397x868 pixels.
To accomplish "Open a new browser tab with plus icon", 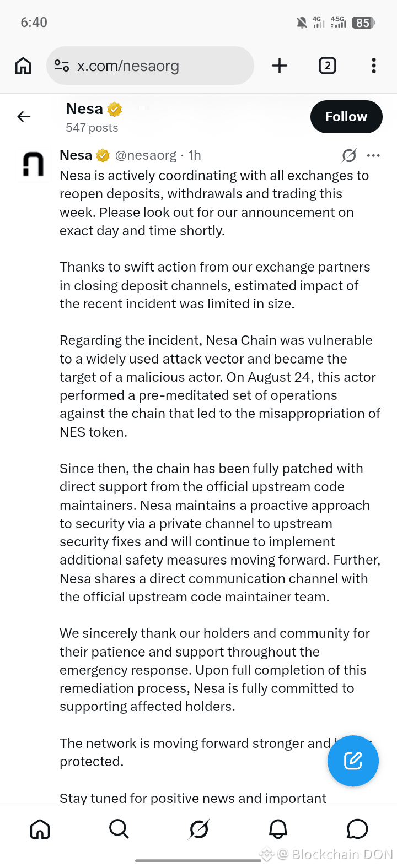I will click(x=280, y=66).
